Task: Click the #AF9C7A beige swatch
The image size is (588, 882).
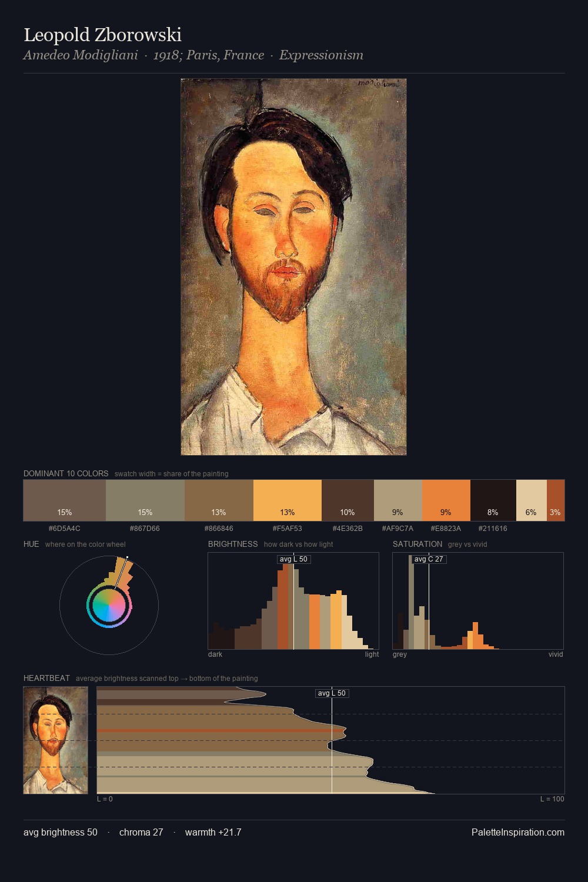Action: pyautogui.click(x=398, y=500)
